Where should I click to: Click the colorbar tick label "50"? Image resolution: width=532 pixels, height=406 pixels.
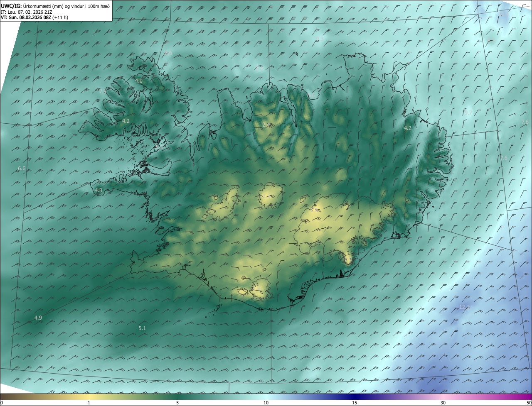pos(529,403)
